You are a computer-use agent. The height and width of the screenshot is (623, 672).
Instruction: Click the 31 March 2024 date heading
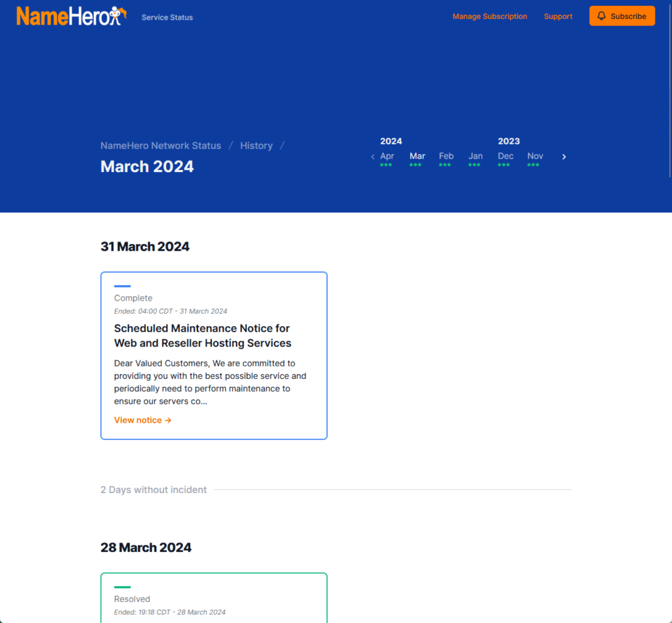pyautogui.click(x=145, y=247)
